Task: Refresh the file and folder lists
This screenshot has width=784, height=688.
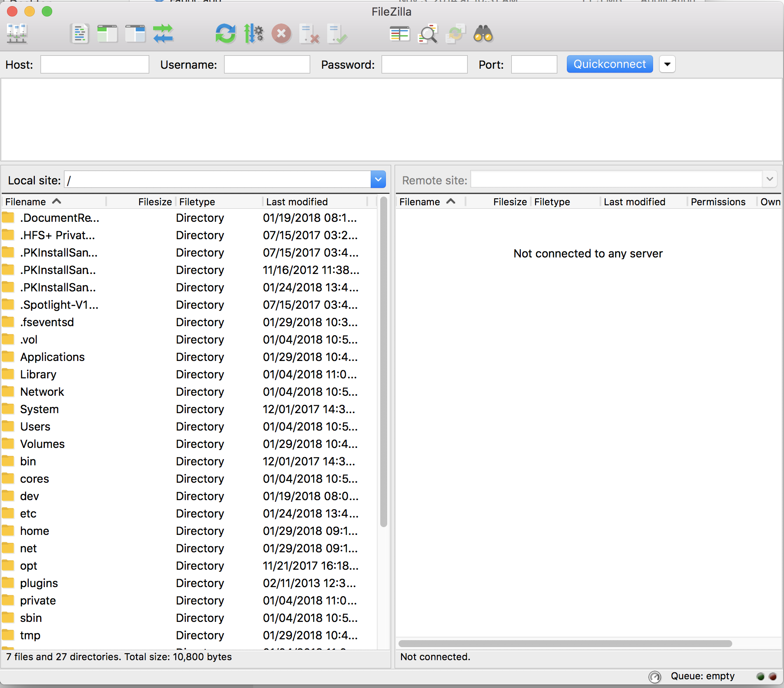Action: (225, 33)
